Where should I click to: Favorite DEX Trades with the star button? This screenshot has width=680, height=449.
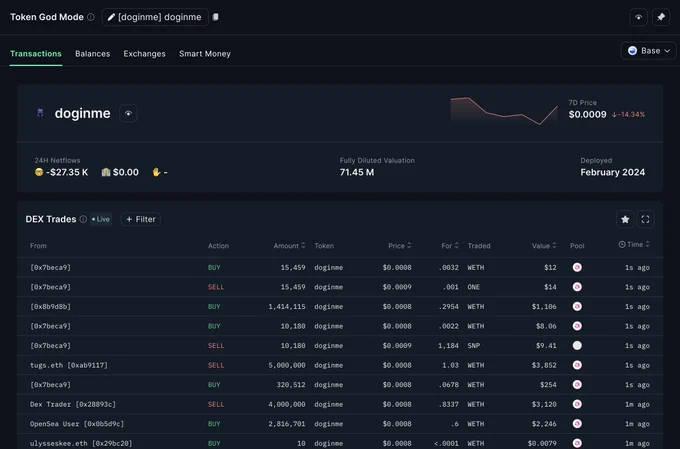click(x=625, y=220)
